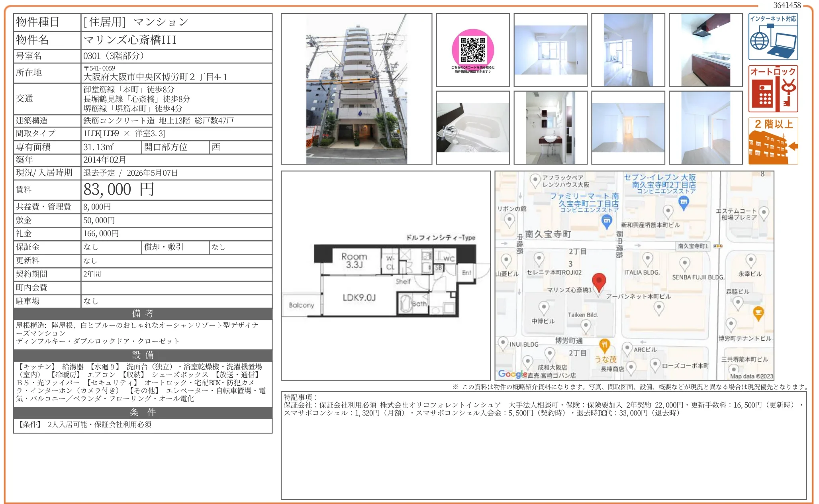
Task: Click the property name マリンズ心斎橋III
Action: pyautogui.click(x=130, y=40)
